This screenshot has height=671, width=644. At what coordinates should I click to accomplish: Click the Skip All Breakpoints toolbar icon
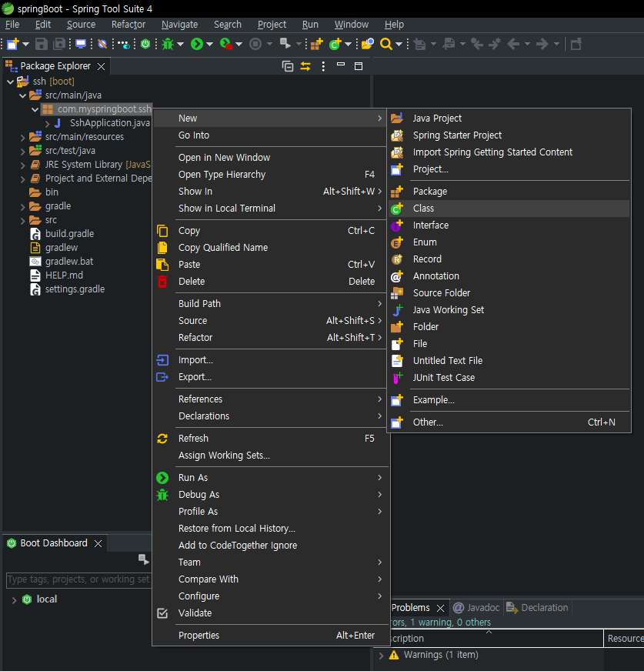(102, 44)
